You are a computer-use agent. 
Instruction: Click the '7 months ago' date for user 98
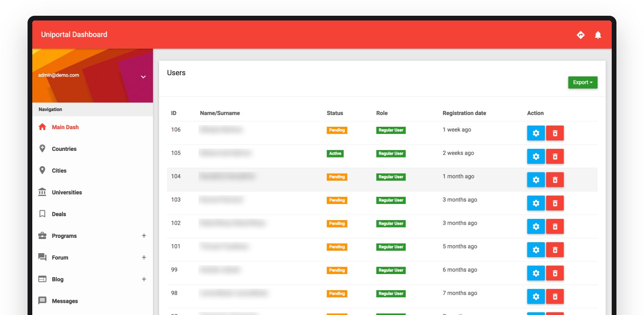460,293
